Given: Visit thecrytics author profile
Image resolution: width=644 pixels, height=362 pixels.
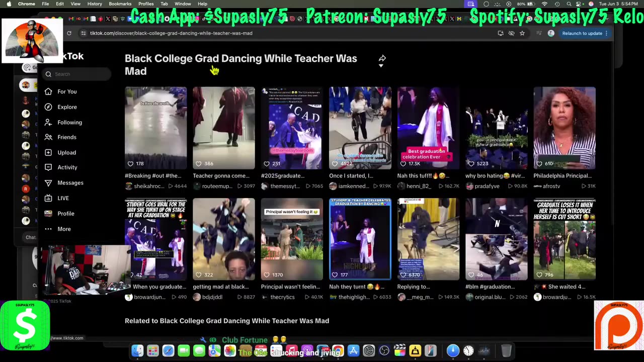Looking at the screenshot, I should coord(278,297).
